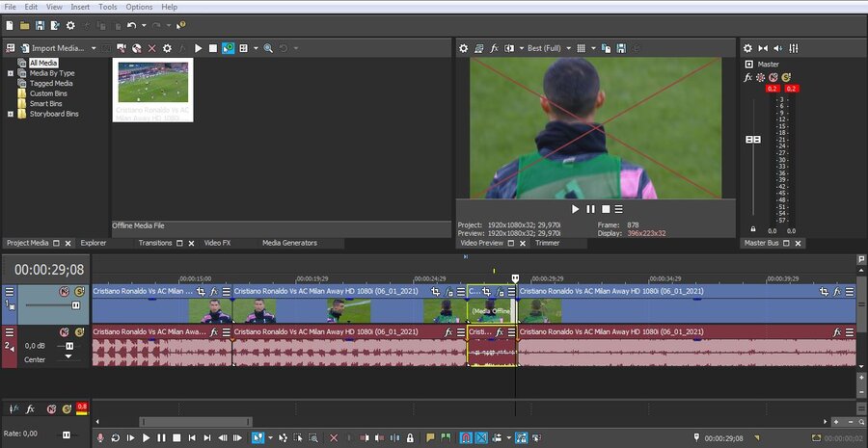Lock selected event with padlock icon
The height and width of the screenshot is (448, 868).
410,438
